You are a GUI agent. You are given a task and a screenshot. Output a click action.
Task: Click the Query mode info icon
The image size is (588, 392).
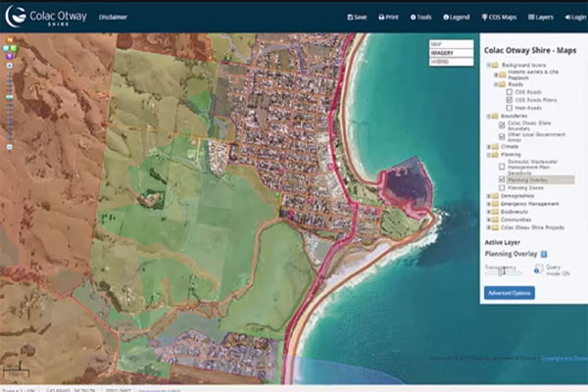(x=537, y=270)
